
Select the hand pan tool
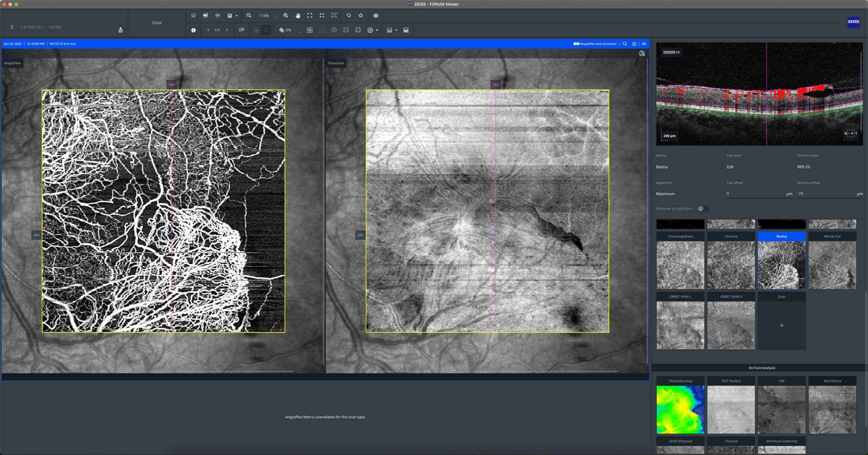coord(298,16)
